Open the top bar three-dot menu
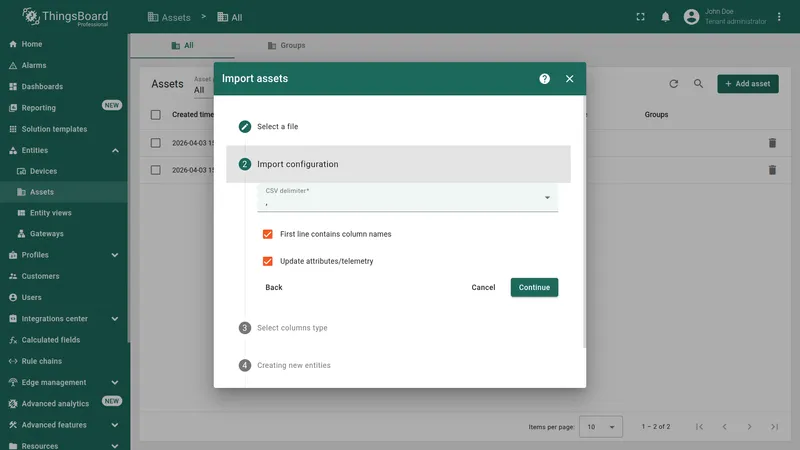The height and width of the screenshot is (450, 800). [x=779, y=17]
